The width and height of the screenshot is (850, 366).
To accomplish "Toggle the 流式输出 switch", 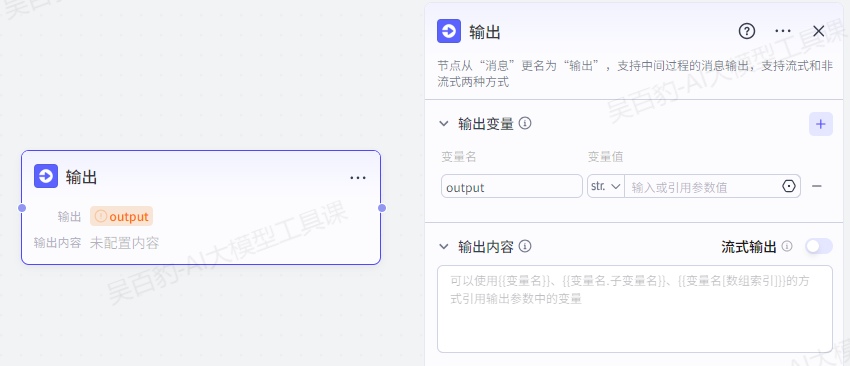I will (x=819, y=247).
